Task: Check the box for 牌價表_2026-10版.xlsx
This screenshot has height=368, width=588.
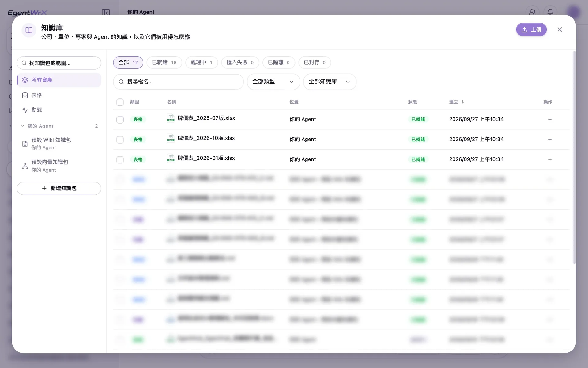Action: 120,140
